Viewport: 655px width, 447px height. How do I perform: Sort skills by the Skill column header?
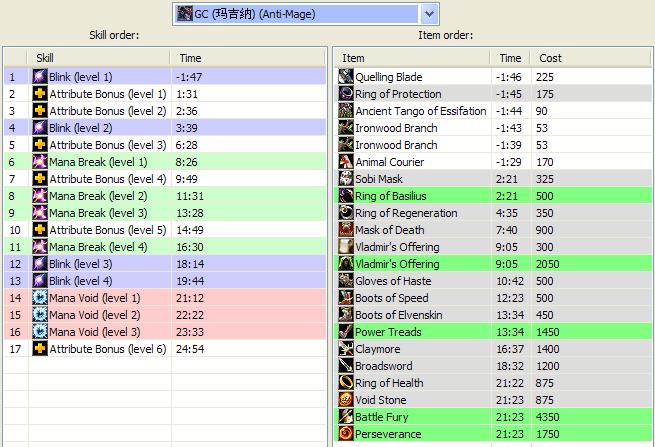tap(98, 58)
